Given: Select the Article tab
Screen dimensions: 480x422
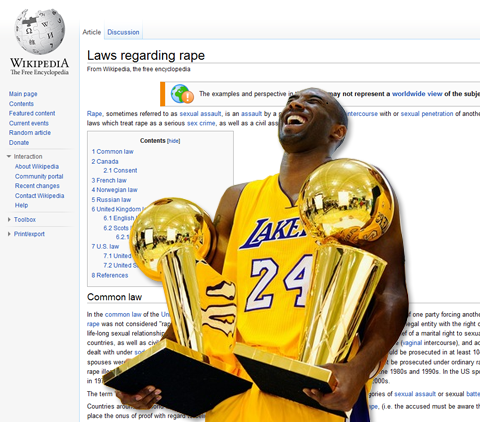Looking at the screenshot, I should pyautogui.click(x=92, y=32).
